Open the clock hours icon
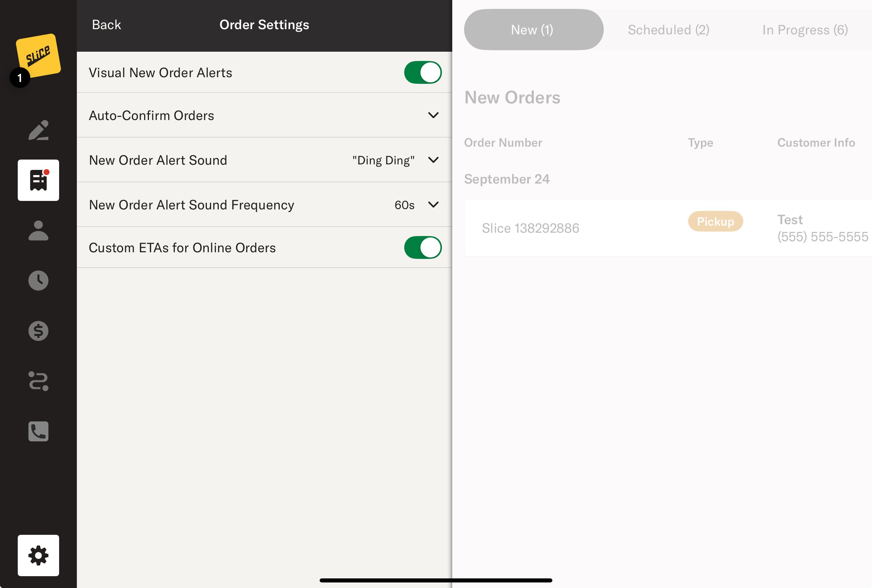 click(x=38, y=280)
